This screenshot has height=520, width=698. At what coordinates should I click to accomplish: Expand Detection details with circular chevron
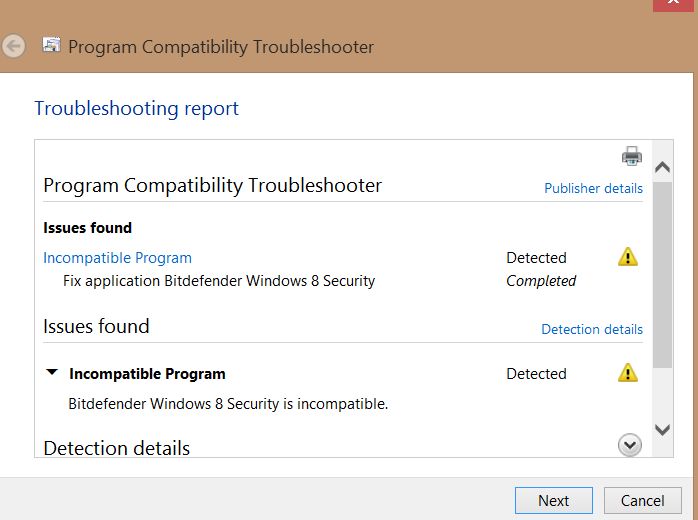click(x=629, y=445)
